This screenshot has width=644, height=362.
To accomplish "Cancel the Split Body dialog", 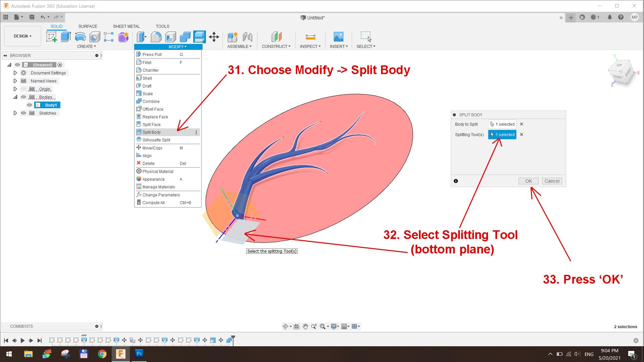I will pyautogui.click(x=552, y=181).
